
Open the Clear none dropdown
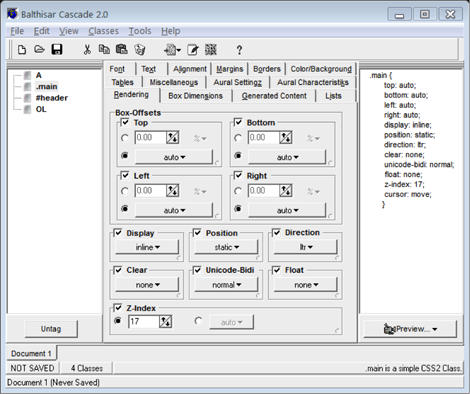pyautogui.click(x=147, y=285)
